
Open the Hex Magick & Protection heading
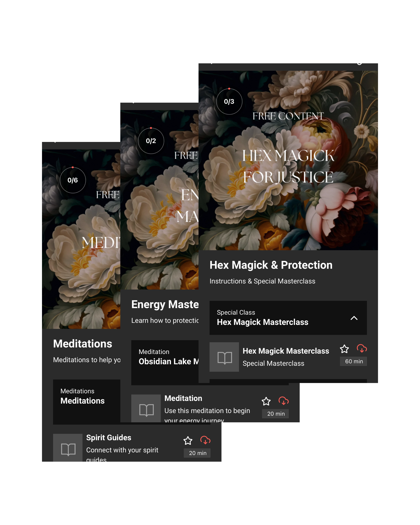(271, 265)
